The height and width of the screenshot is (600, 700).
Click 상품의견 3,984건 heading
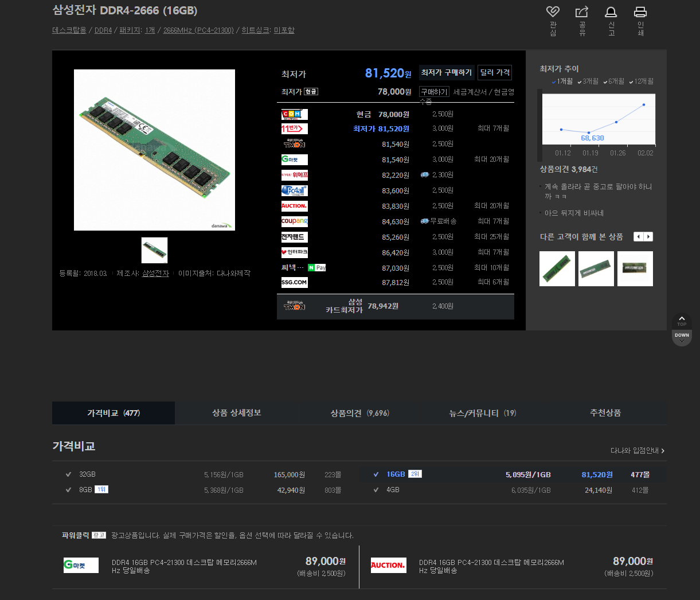[569, 169]
